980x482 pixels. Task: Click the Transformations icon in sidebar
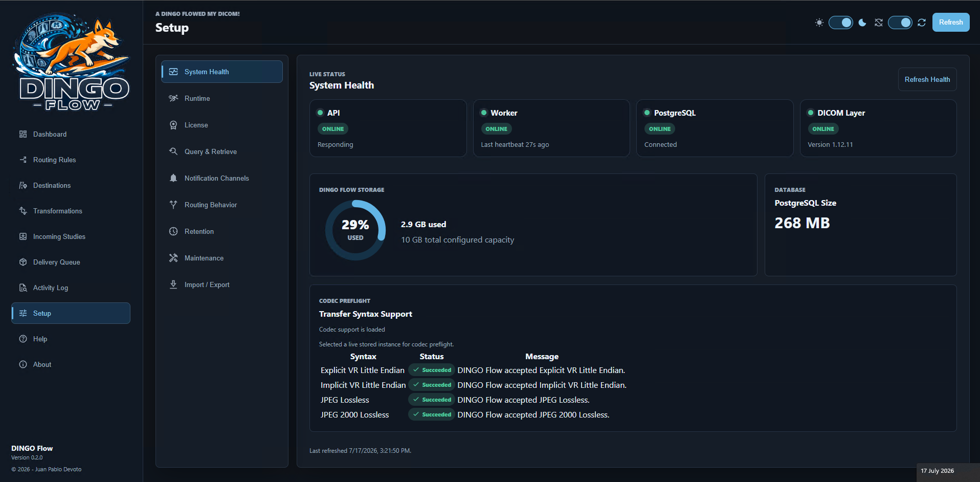tap(23, 211)
